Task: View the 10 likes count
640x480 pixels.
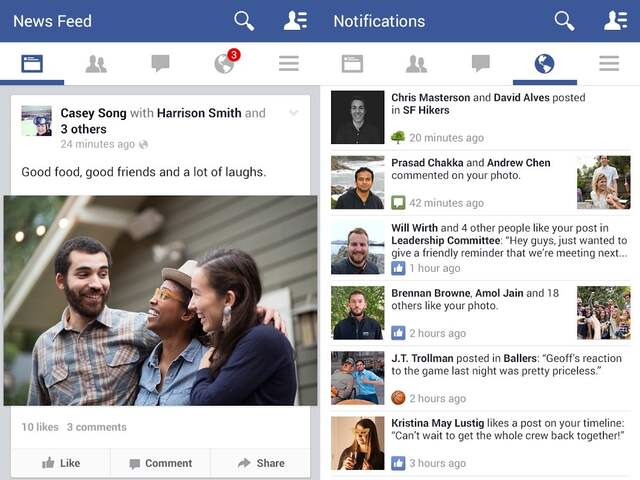Action: (x=40, y=427)
